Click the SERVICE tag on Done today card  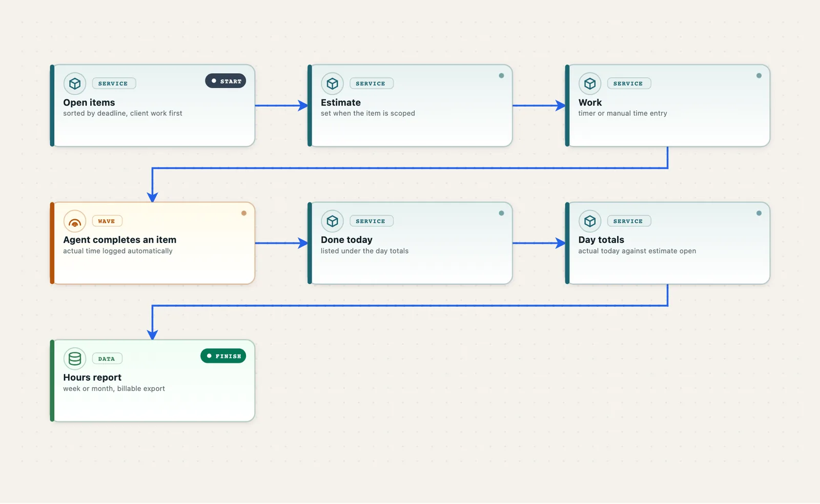pos(372,221)
